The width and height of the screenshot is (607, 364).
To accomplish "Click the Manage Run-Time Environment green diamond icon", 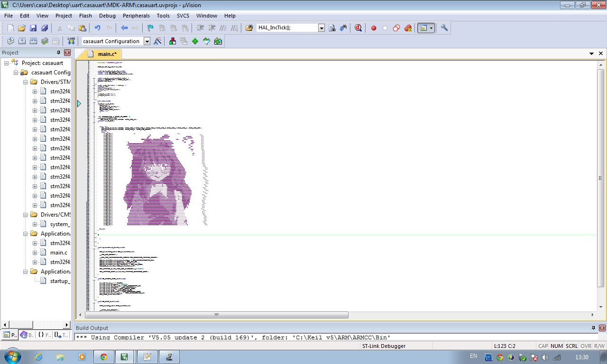I will pyautogui.click(x=195, y=41).
